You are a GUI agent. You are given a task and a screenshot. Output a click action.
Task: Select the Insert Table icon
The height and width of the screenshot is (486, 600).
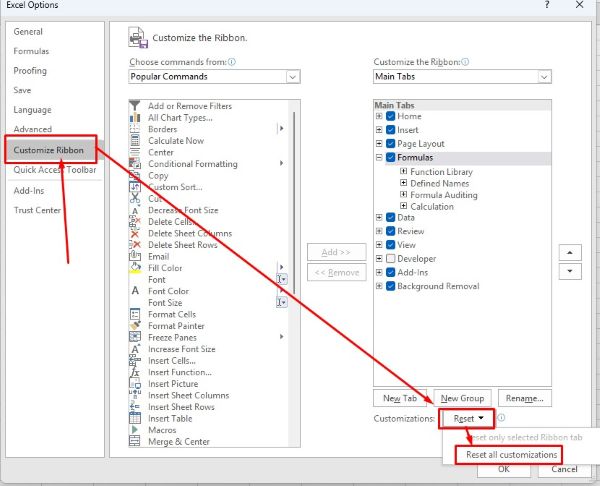[x=135, y=419]
